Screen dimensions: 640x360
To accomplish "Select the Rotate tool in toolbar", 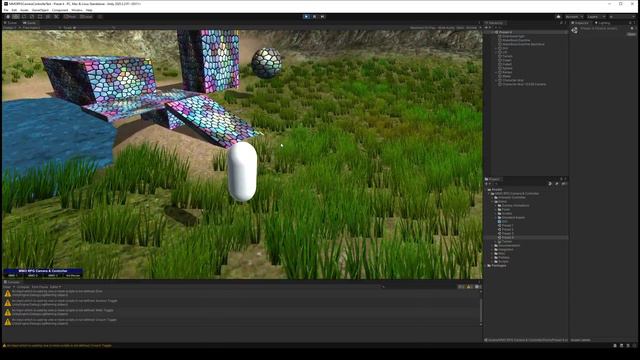I will pyautogui.click(x=24, y=17).
